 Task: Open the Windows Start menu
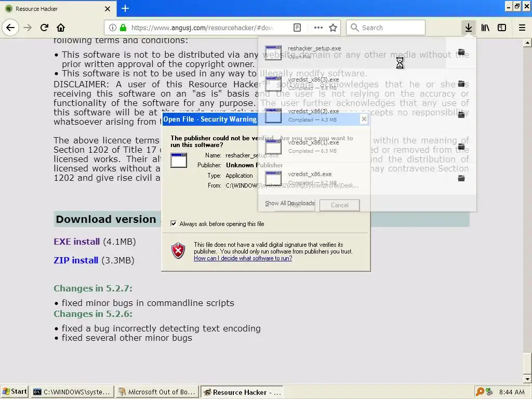[x=14, y=392]
